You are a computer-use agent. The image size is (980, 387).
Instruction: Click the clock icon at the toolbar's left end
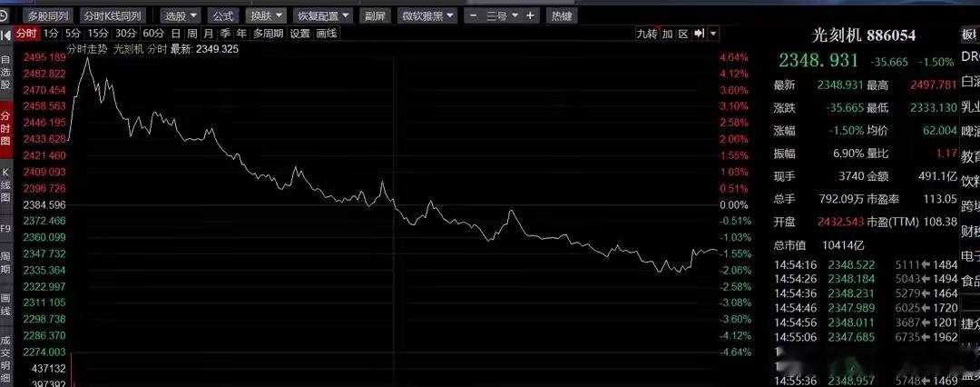pos(4,15)
